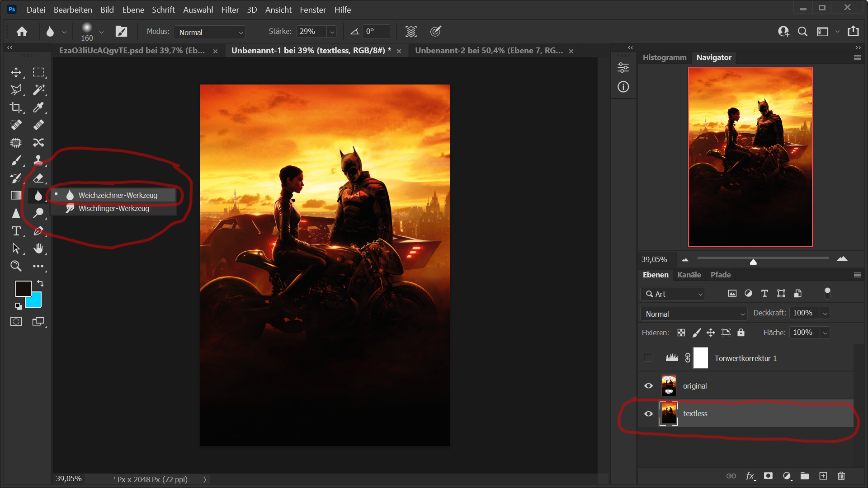Open the tool preset picker arrow
This screenshot has height=488, width=868.
pyautogui.click(x=64, y=32)
